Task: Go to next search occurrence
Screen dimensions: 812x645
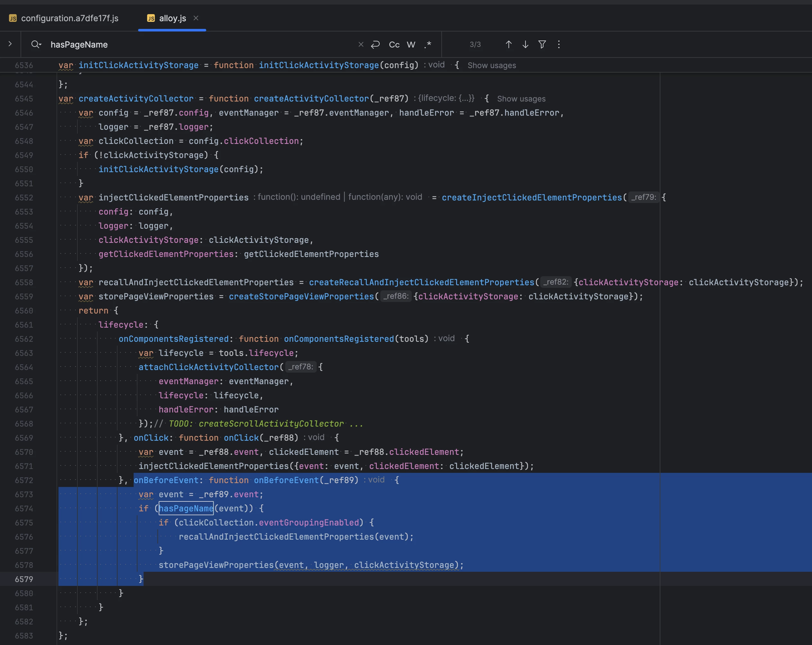Action: coord(525,44)
